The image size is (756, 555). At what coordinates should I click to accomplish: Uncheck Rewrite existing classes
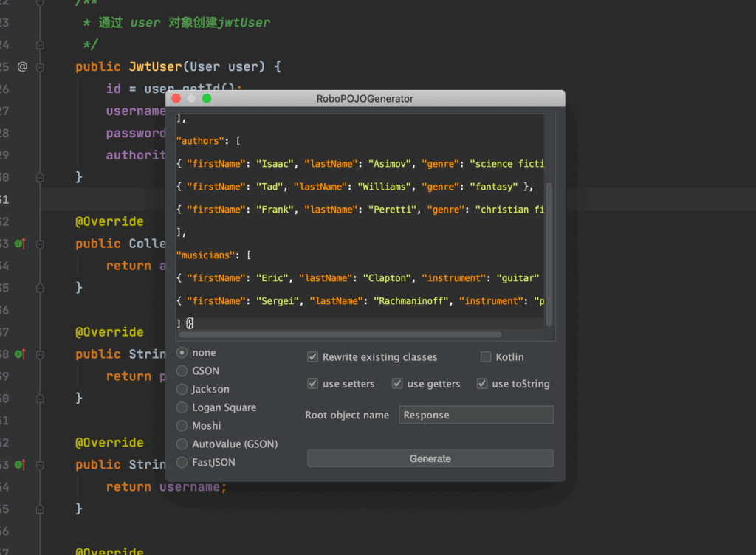click(313, 357)
